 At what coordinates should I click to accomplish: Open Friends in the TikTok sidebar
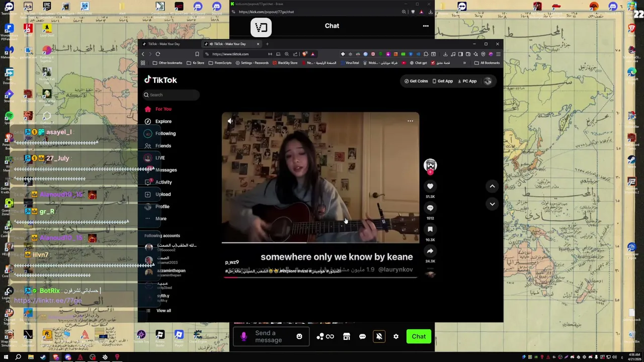158,146
